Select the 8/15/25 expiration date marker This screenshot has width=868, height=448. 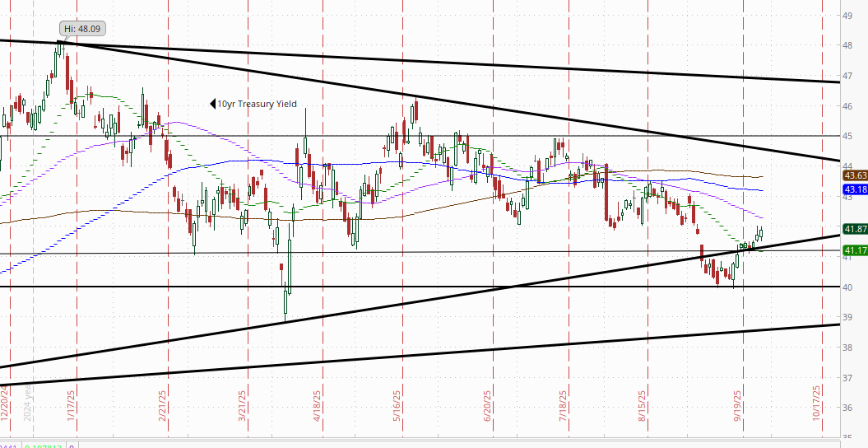click(643, 407)
